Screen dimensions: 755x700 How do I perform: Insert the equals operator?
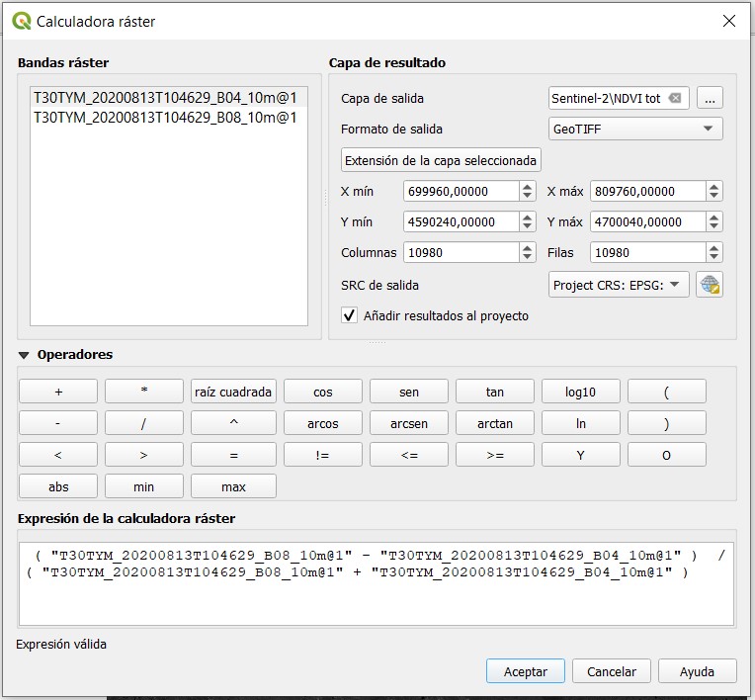[x=233, y=455]
